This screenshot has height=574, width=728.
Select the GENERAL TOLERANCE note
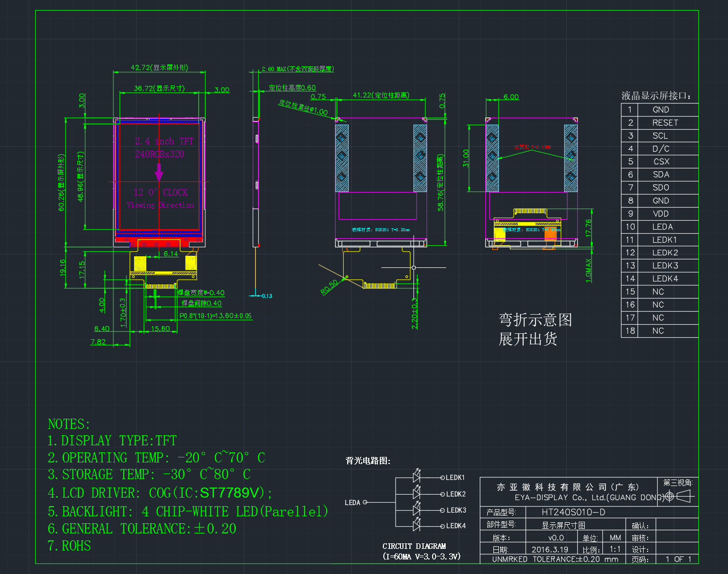[x=142, y=529]
